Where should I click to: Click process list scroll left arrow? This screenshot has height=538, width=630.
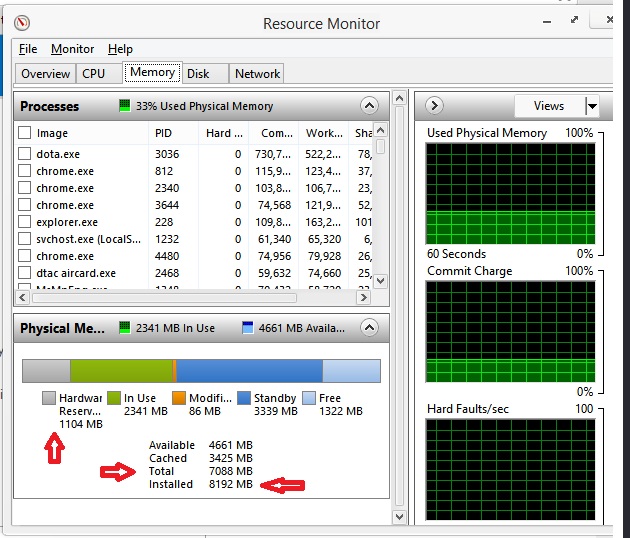click(x=22, y=298)
